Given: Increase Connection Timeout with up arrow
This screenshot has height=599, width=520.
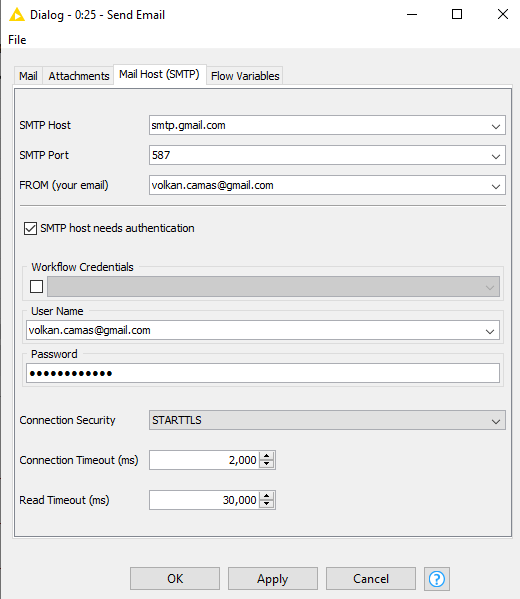Looking at the screenshot, I should 267,455.
